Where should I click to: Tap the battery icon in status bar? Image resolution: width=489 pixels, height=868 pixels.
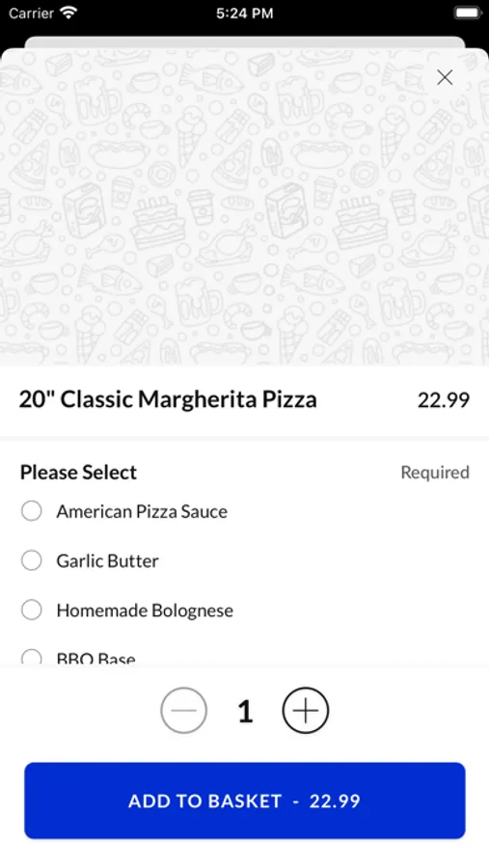[468, 14]
